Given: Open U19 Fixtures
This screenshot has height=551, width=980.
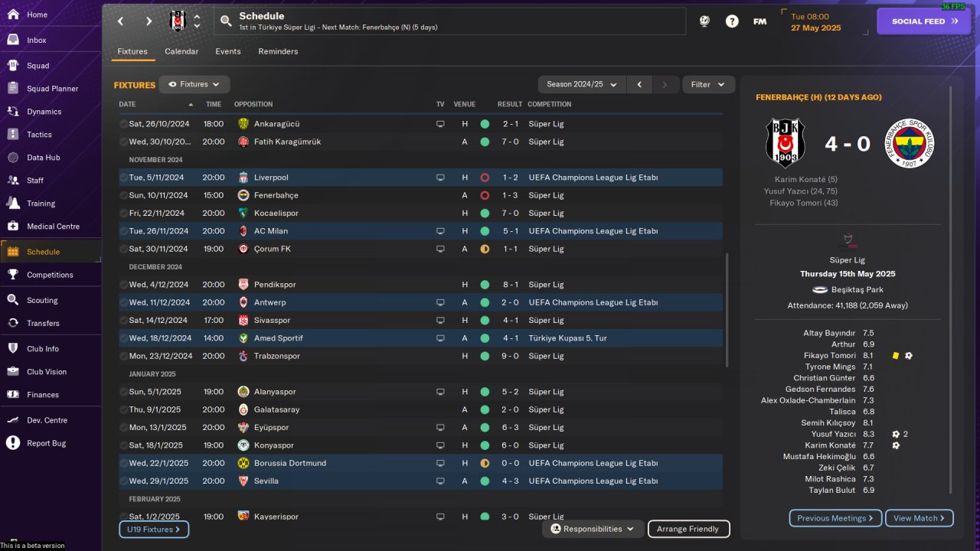Looking at the screenshot, I should pyautogui.click(x=154, y=529).
